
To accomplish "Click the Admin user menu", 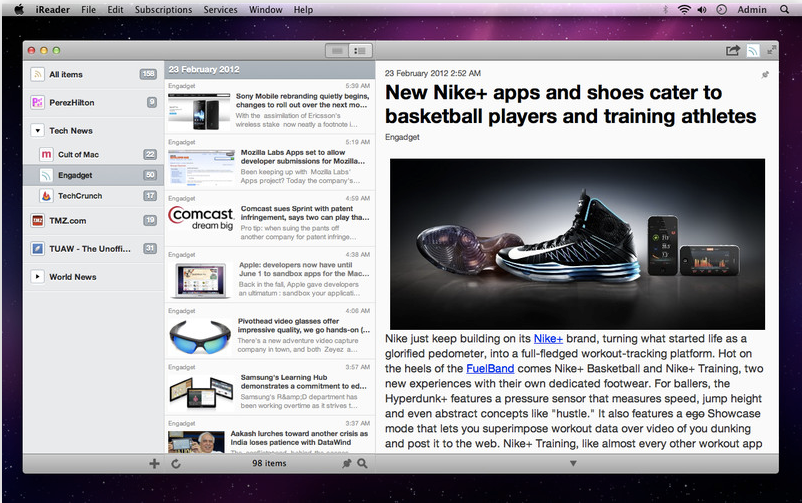I will coord(752,10).
